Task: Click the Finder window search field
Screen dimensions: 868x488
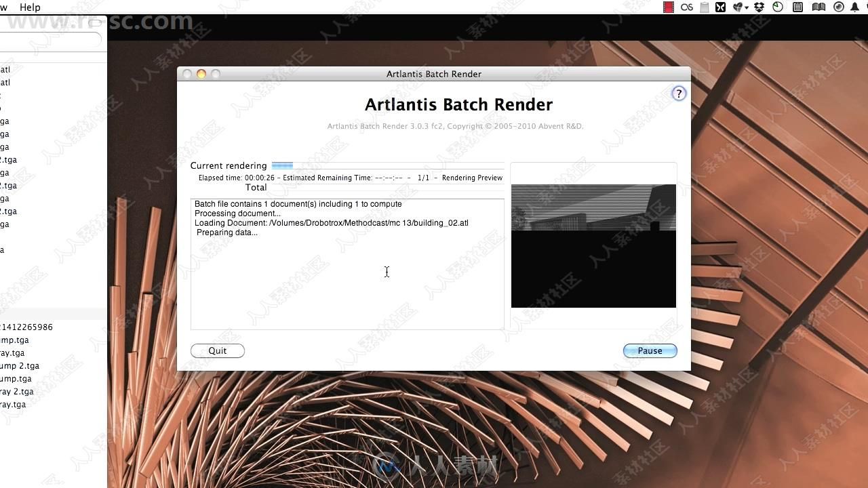Action: click(x=51, y=40)
